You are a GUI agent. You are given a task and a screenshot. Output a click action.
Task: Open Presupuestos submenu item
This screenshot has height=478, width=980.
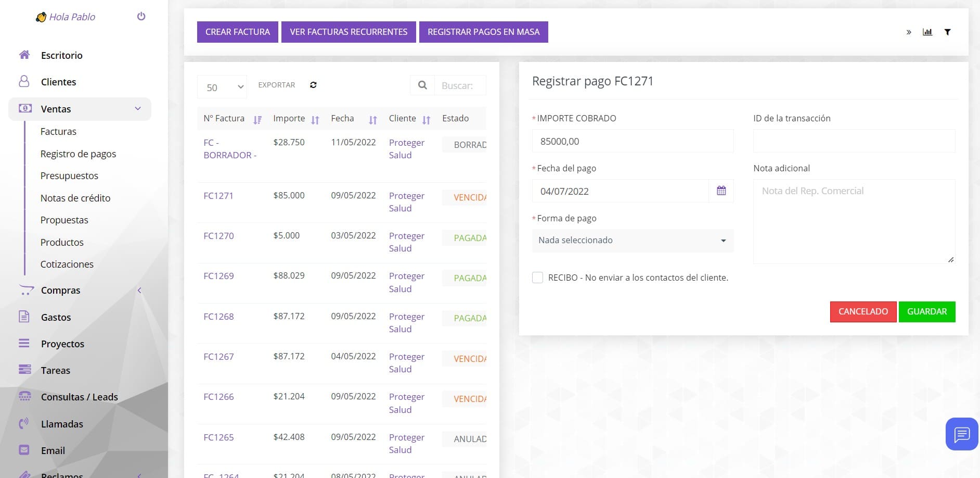[x=69, y=175]
